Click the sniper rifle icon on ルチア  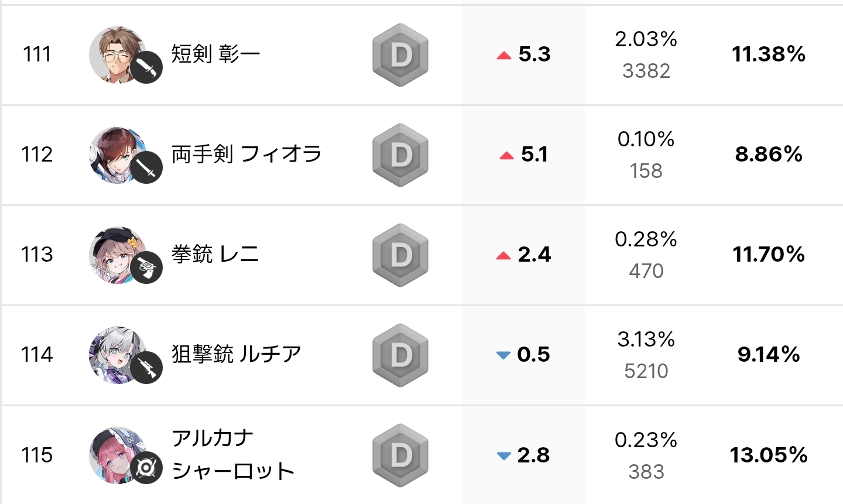pos(146,368)
